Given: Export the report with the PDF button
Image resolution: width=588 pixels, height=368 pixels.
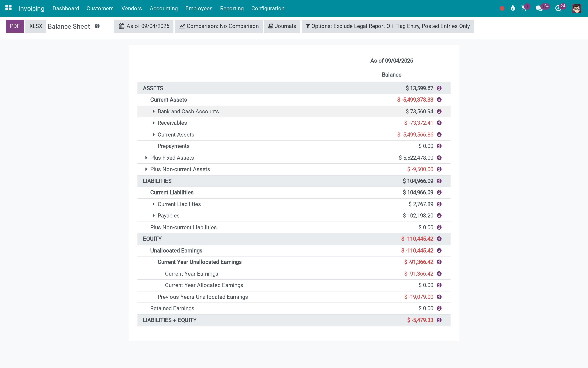Looking at the screenshot, I should pyautogui.click(x=15, y=26).
